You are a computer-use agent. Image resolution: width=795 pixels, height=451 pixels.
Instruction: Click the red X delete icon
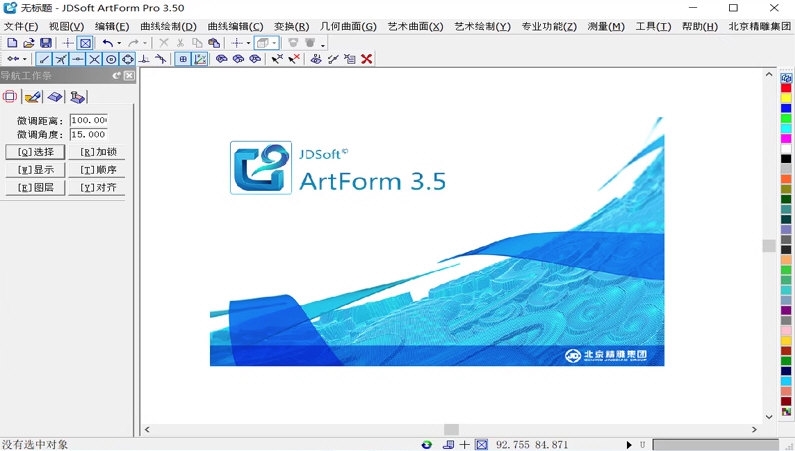tap(367, 59)
